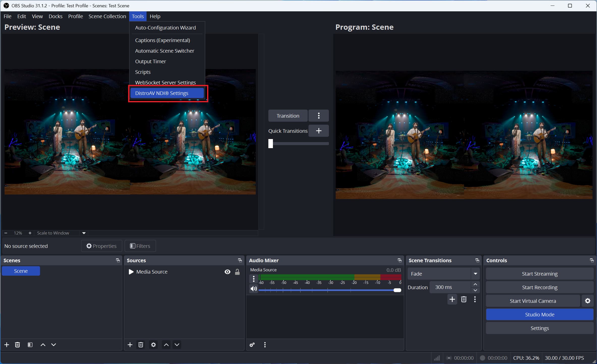Move Media Source up in Sources list

(x=166, y=344)
